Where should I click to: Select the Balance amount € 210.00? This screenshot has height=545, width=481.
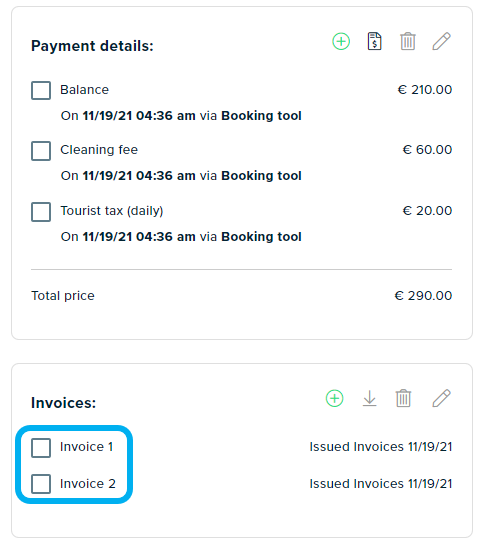[425, 90]
